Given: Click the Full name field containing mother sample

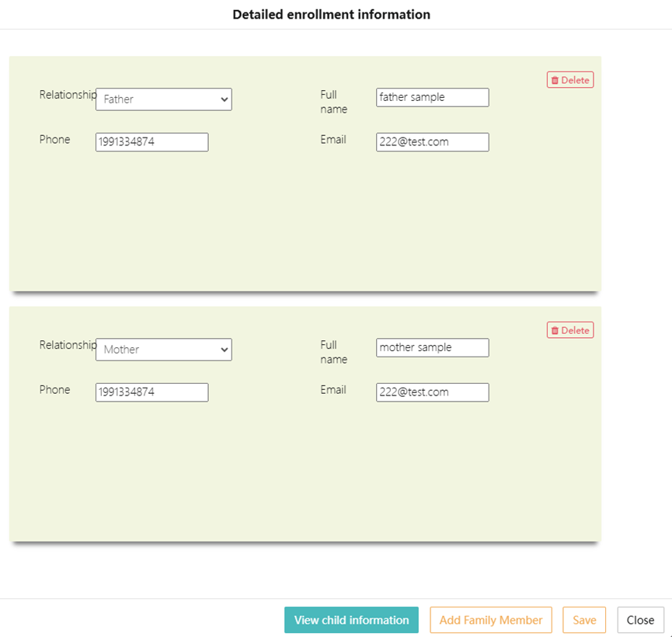Looking at the screenshot, I should click(432, 347).
